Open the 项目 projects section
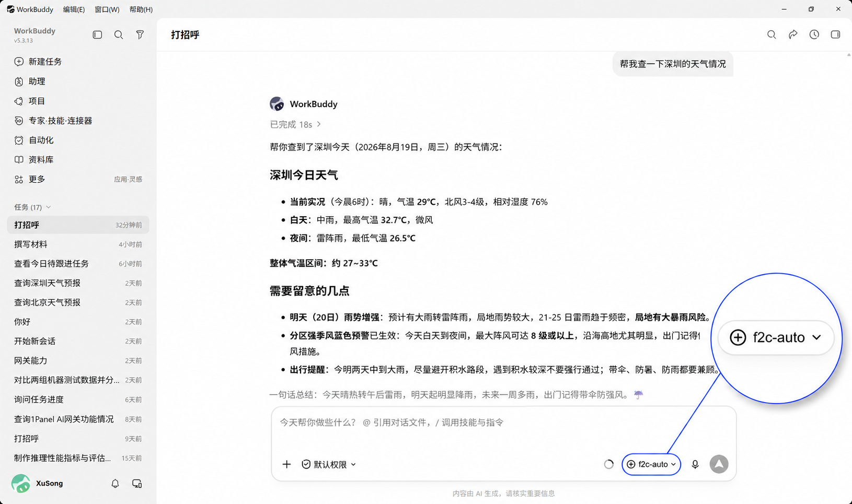 coord(78,101)
